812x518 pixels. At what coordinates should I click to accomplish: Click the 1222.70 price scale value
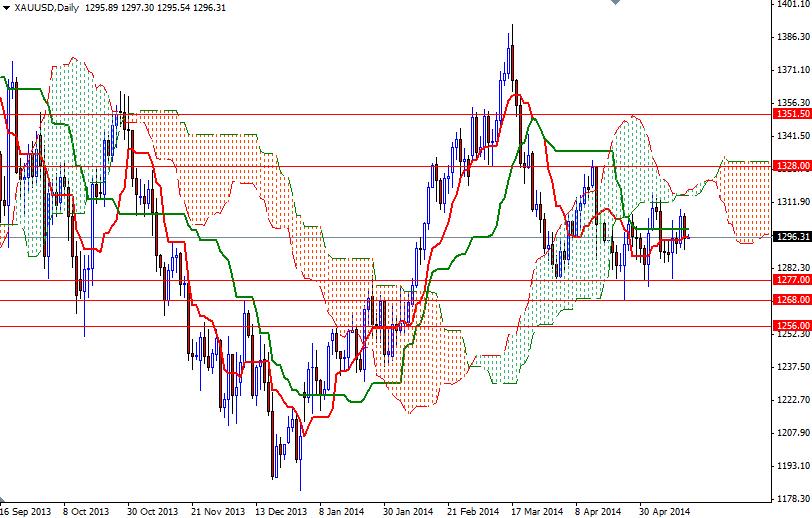coord(794,399)
